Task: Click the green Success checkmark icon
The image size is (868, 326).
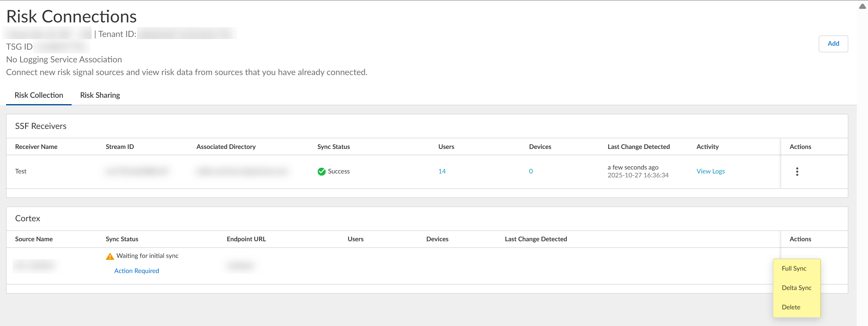Action: pos(321,171)
